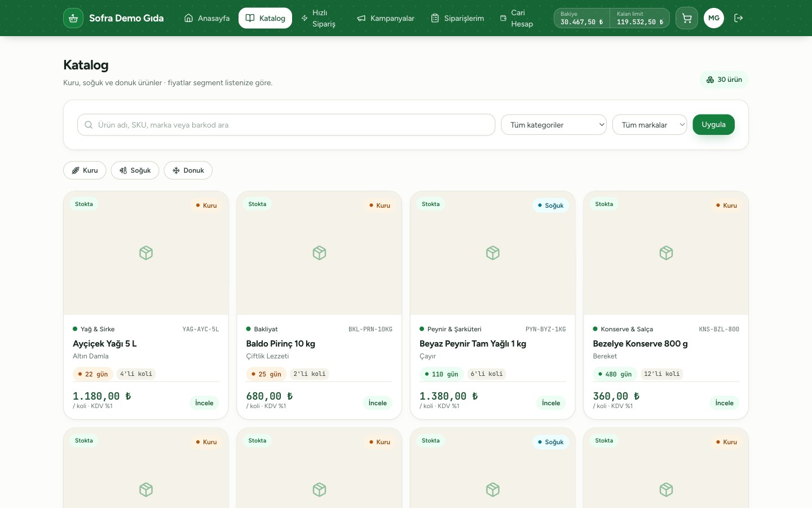
Task: Open the MG user avatar
Action: [714, 18]
